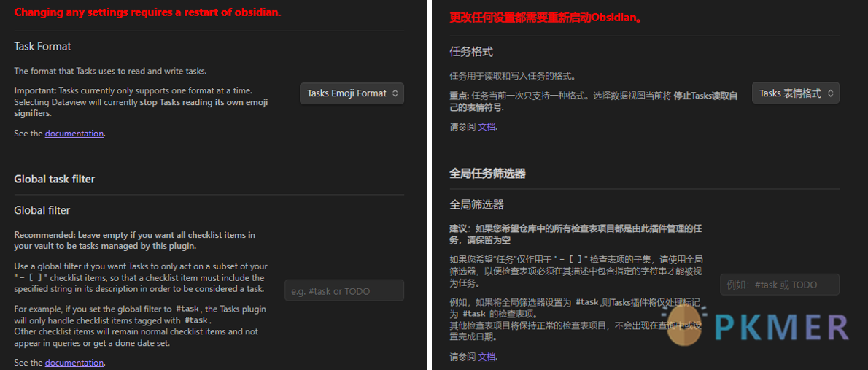
Task: Click the 'For example, if you set the global filter' paragraph
Action: (140, 325)
